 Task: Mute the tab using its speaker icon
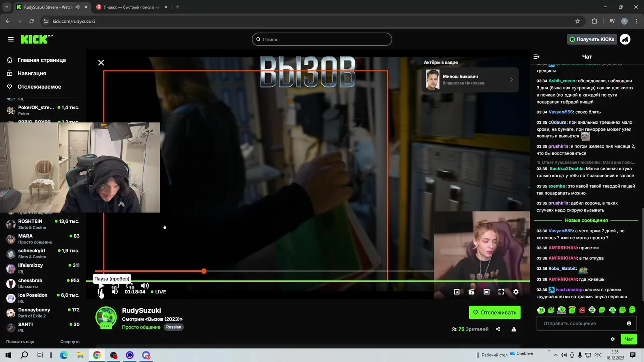78,7
